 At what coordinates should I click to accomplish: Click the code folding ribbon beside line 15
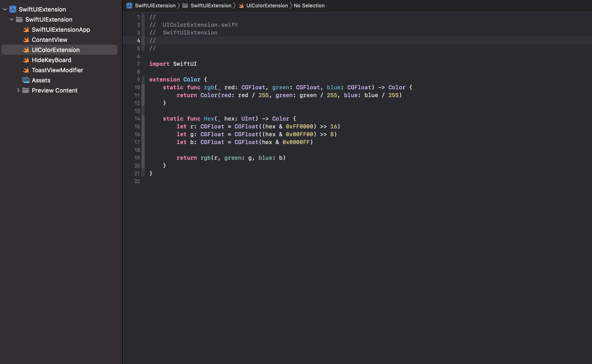143,127
